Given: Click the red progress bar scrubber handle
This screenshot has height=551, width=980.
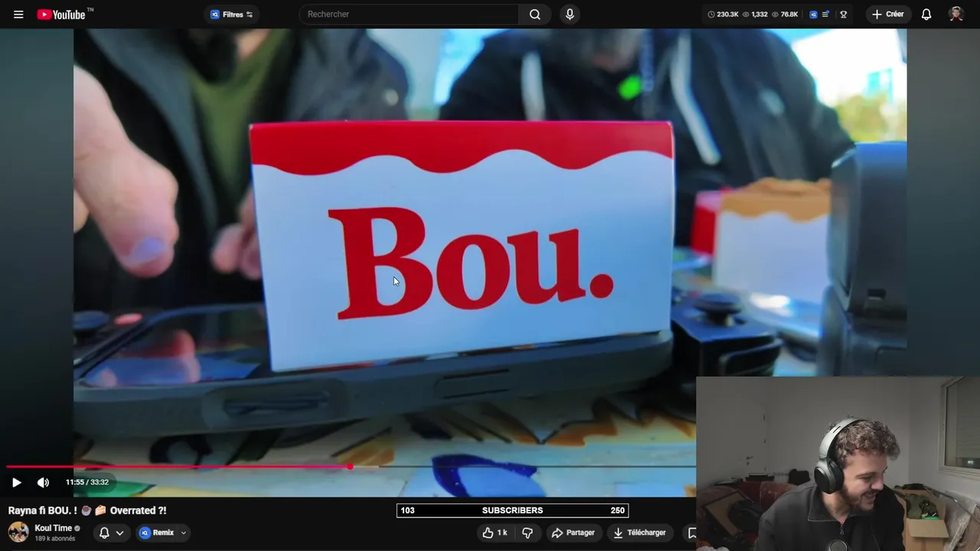Looking at the screenshot, I should tap(350, 466).
